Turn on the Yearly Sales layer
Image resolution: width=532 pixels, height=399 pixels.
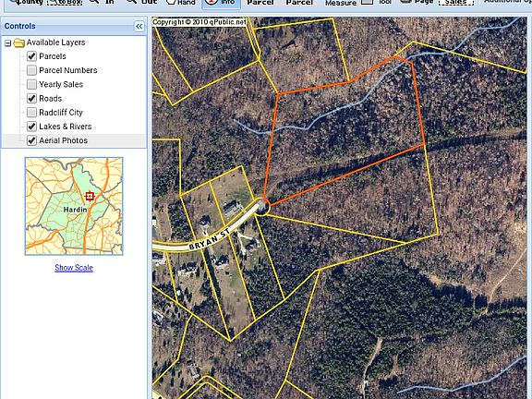click(31, 84)
